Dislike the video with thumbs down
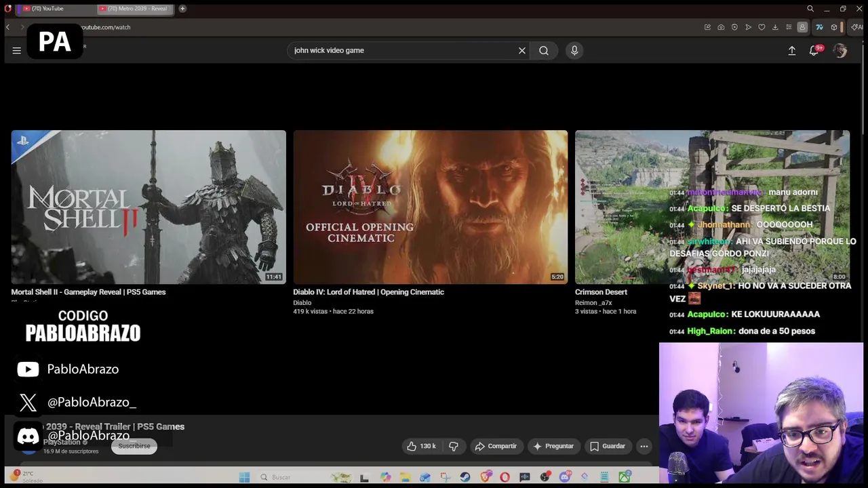868x488 pixels. tap(454, 446)
